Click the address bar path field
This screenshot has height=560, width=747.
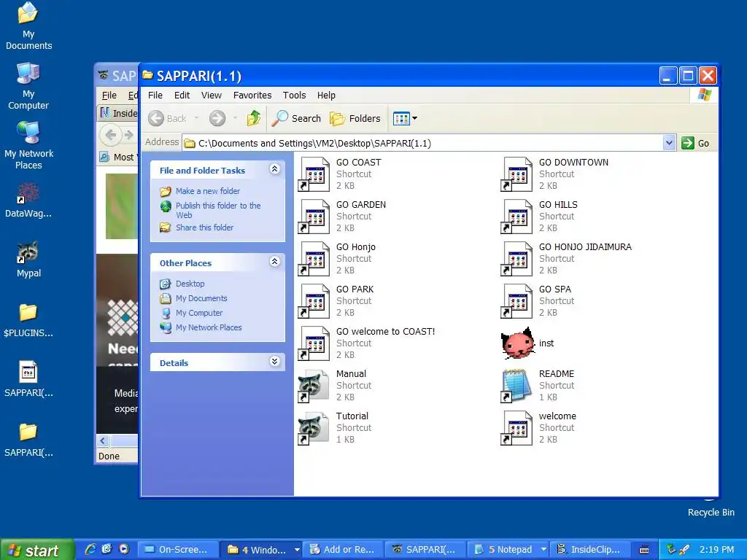tap(422, 143)
